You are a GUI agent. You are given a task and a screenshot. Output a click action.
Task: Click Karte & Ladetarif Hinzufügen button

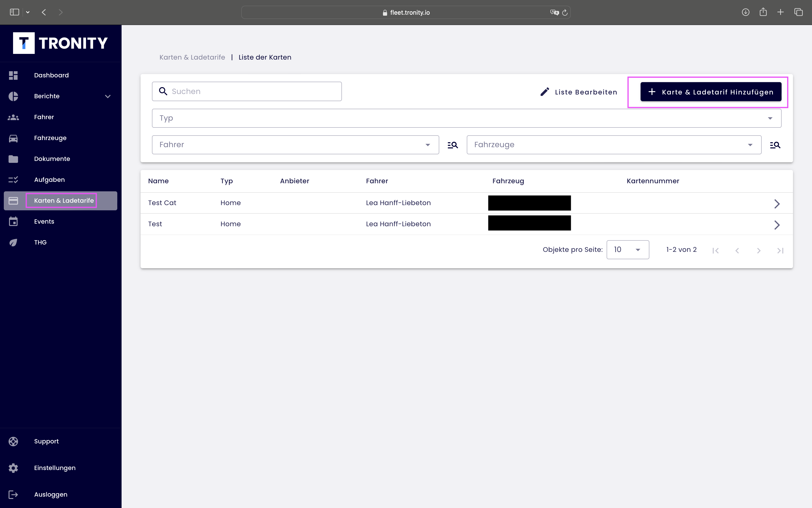[711, 92]
